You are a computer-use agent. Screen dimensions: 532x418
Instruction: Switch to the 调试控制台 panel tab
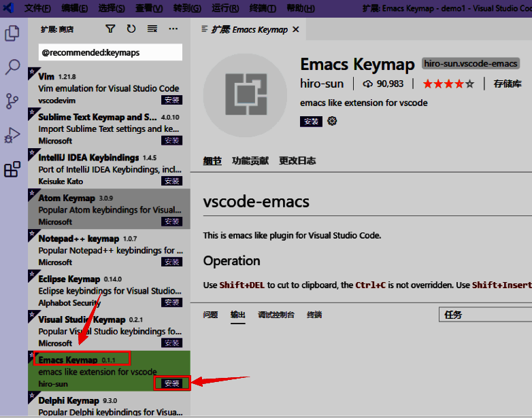pyautogui.click(x=276, y=315)
